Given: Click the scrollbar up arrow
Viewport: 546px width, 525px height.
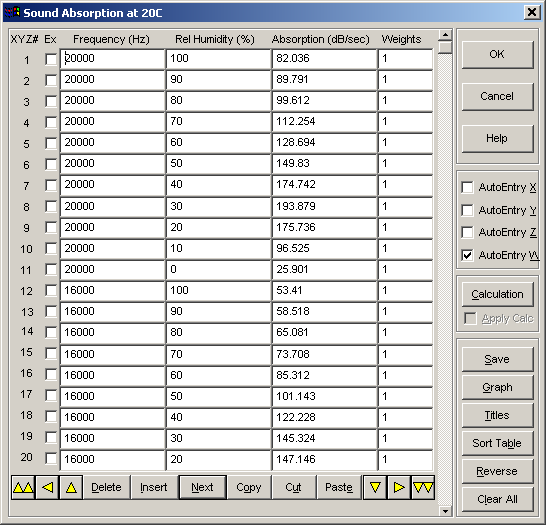Looking at the screenshot, I should click(x=445, y=35).
